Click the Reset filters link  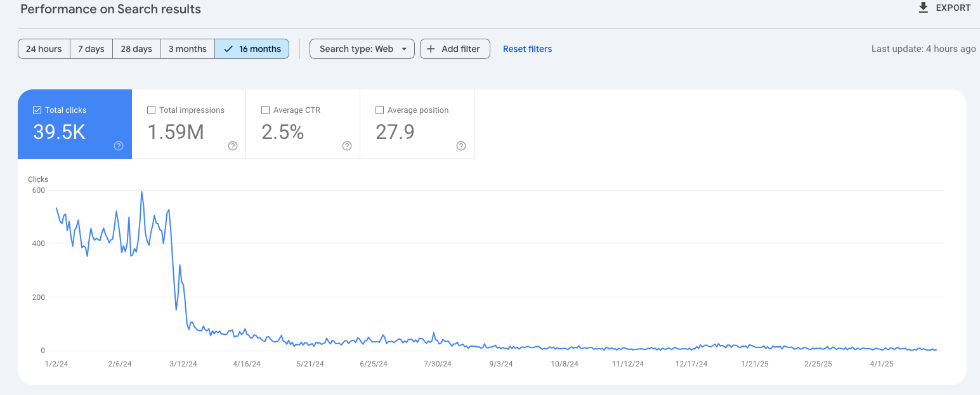[527, 49]
